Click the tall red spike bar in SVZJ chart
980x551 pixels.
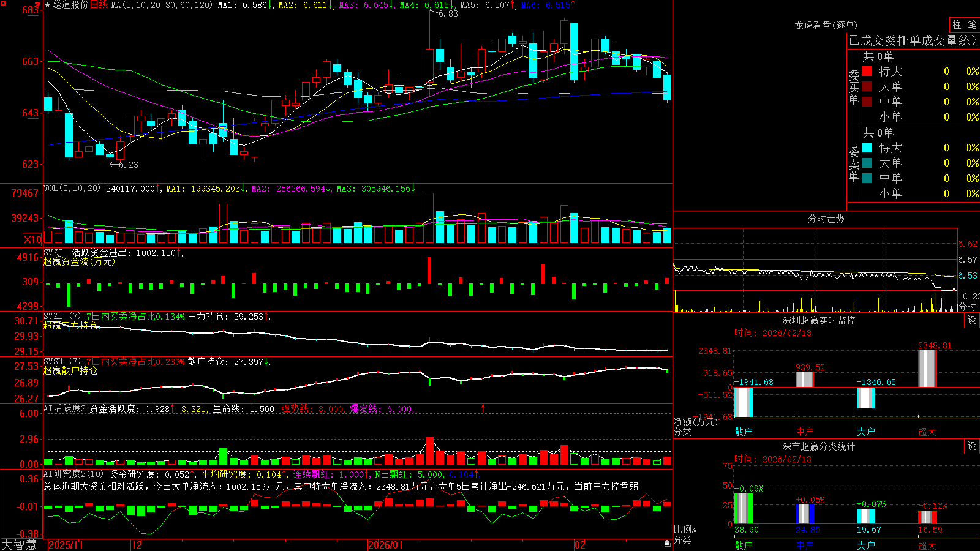pos(429,270)
